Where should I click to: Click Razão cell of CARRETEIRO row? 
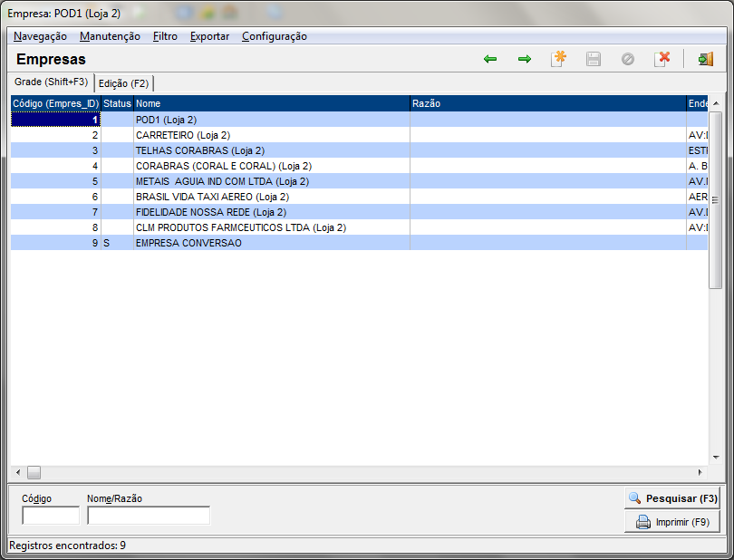point(548,135)
